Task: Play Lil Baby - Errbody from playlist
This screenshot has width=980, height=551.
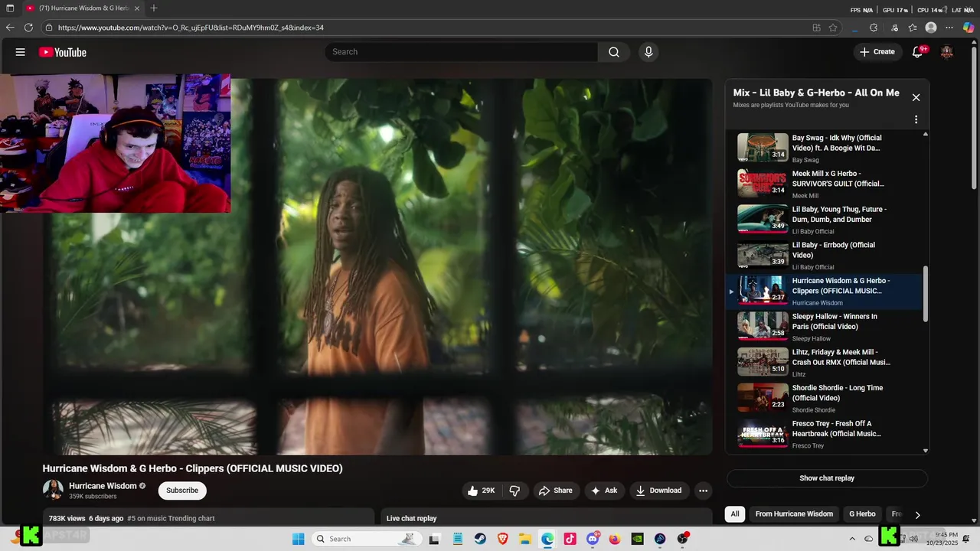Action: click(x=825, y=255)
